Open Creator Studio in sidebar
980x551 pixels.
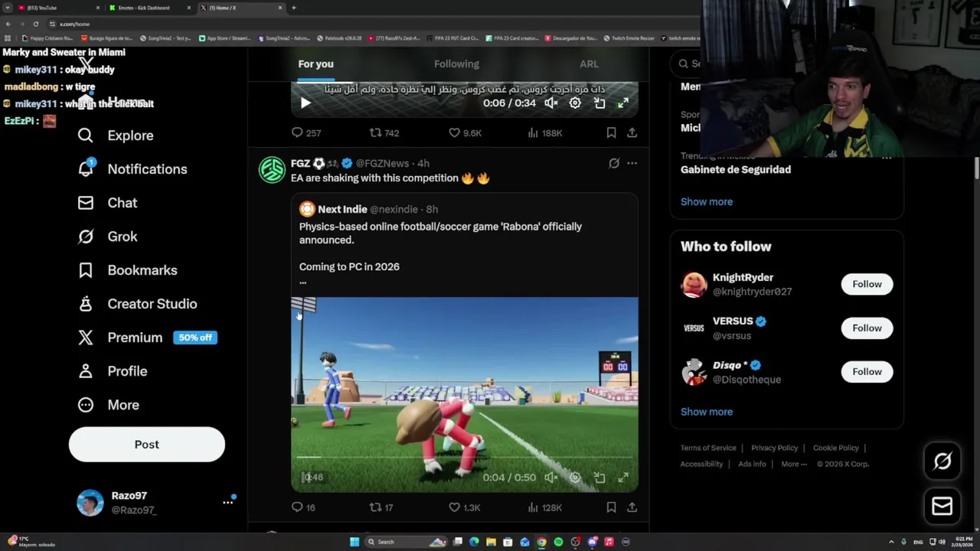tap(137, 304)
